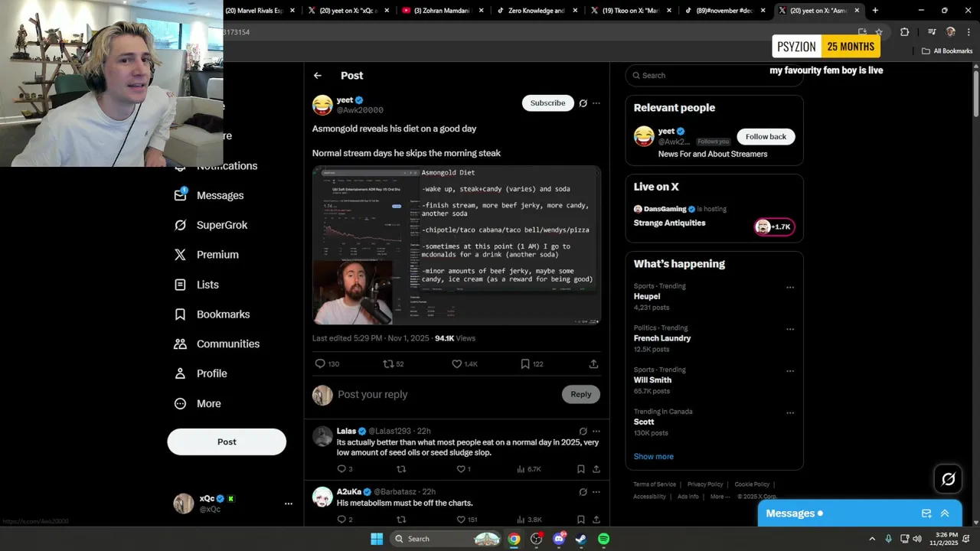Open Steam from the taskbar
The image size is (980, 551).
click(581, 539)
